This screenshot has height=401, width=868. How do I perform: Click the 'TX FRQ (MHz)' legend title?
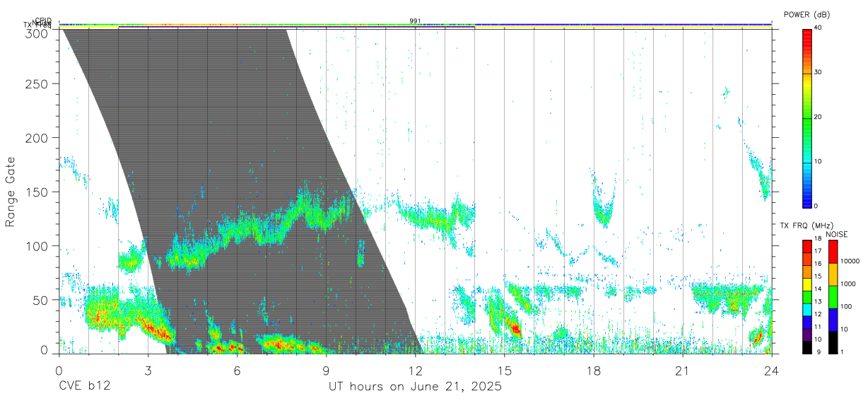click(807, 226)
